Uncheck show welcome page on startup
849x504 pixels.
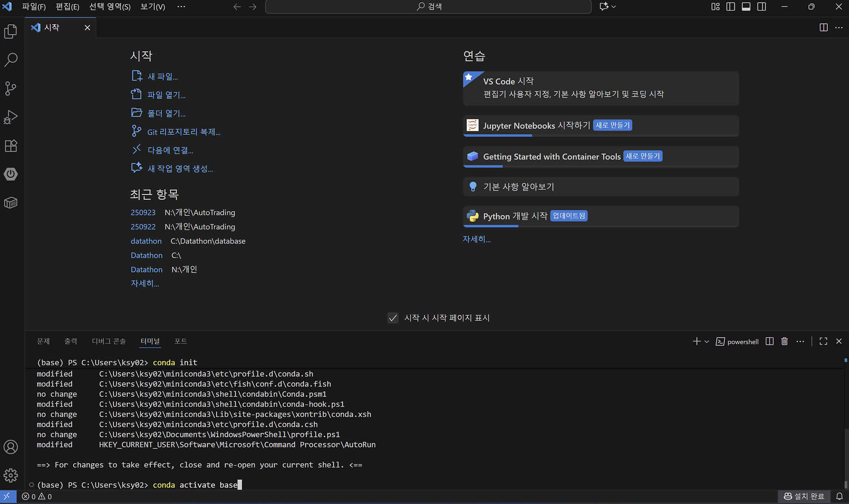393,318
